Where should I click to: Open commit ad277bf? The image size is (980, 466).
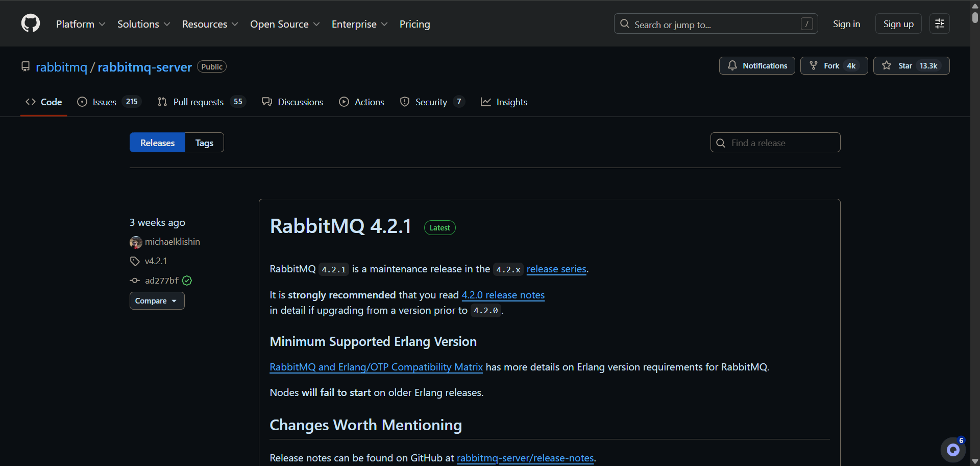pyautogui.click(x=162, y=281)
